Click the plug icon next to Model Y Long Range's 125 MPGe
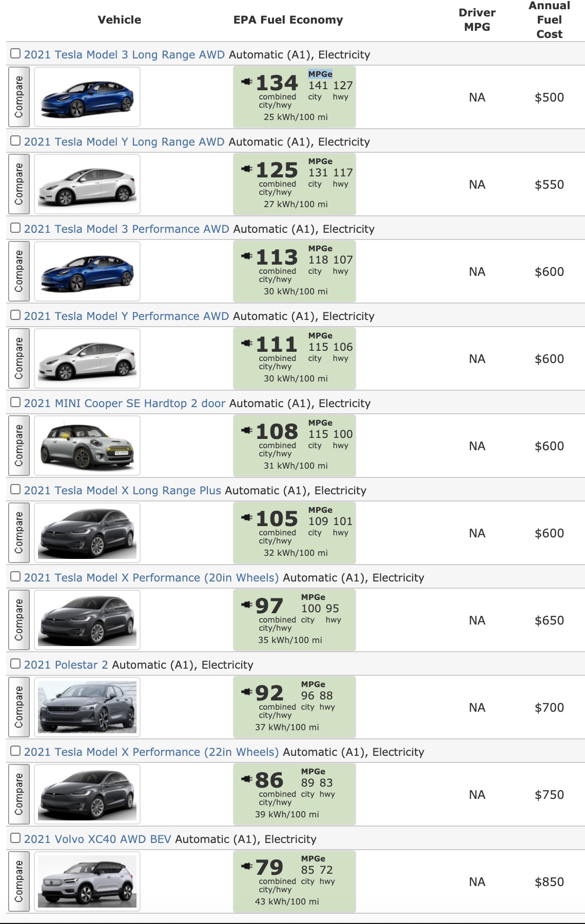This screenshot has width=585, height=924. pos(247,168)
